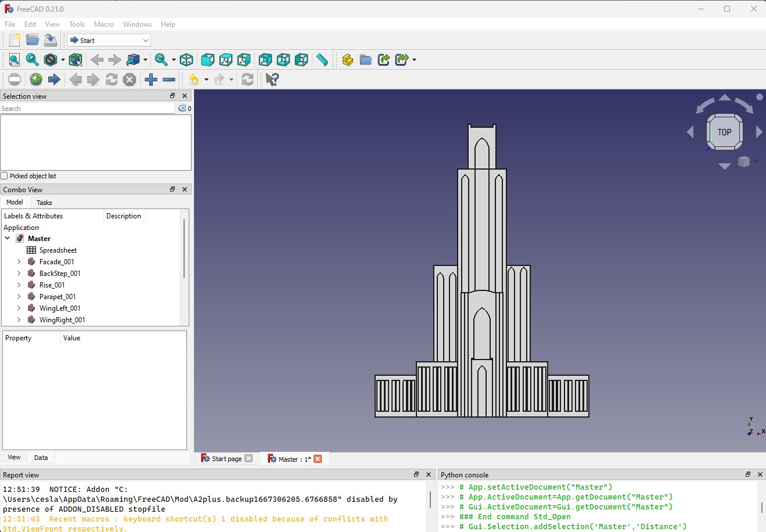Expand the WingLeft_001 tree node
The image size is (766, 532).
tap(19, 308)
